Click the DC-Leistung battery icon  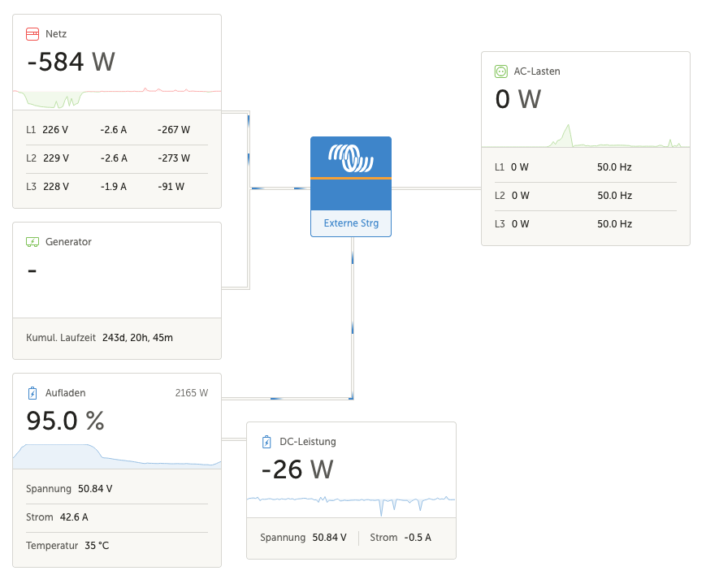coord(266,442)
